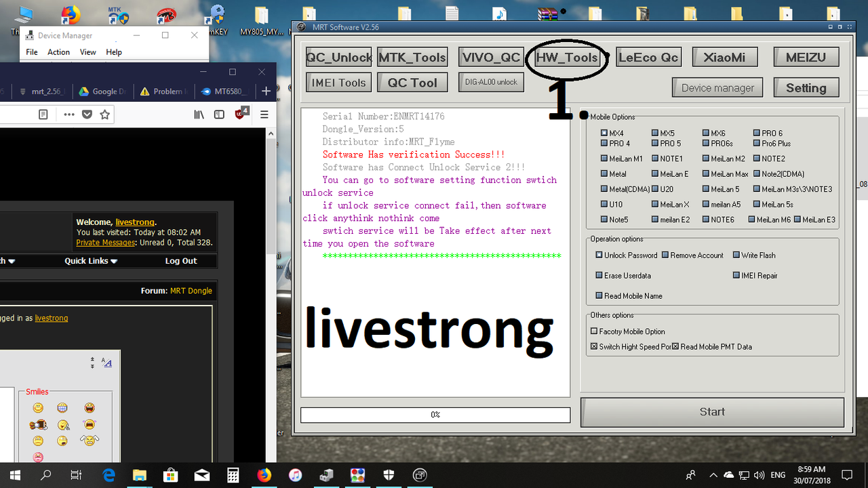Open File Explorer from taskbar
Viewport: 868px width, 488px height.
point(140,474)
